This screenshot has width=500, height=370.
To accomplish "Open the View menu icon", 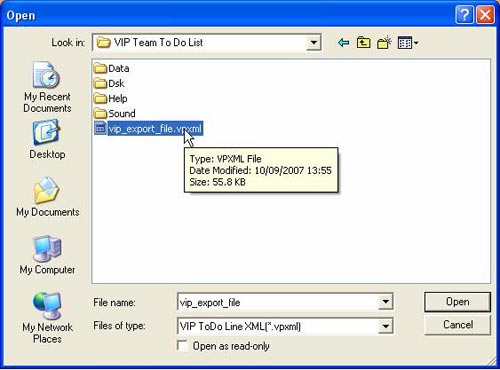I will pos(408,43).
